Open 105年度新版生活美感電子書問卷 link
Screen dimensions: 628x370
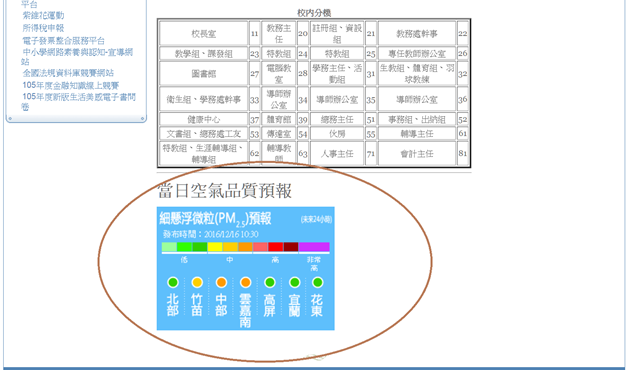(78, 101)
